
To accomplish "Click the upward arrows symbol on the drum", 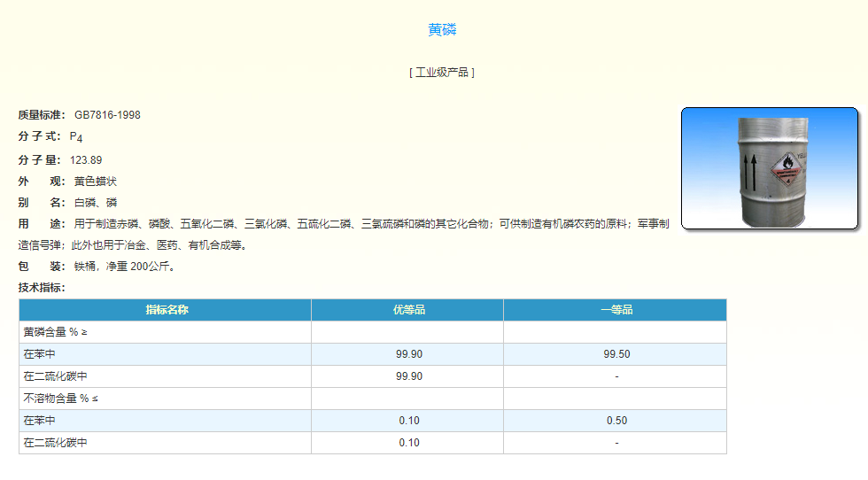I will [749, 171].
